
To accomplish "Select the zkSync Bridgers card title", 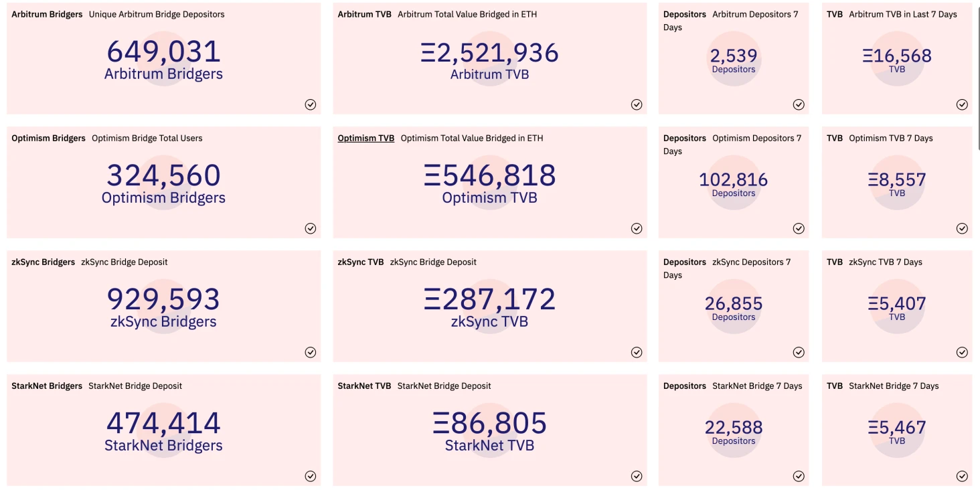I will pos(43,262).
